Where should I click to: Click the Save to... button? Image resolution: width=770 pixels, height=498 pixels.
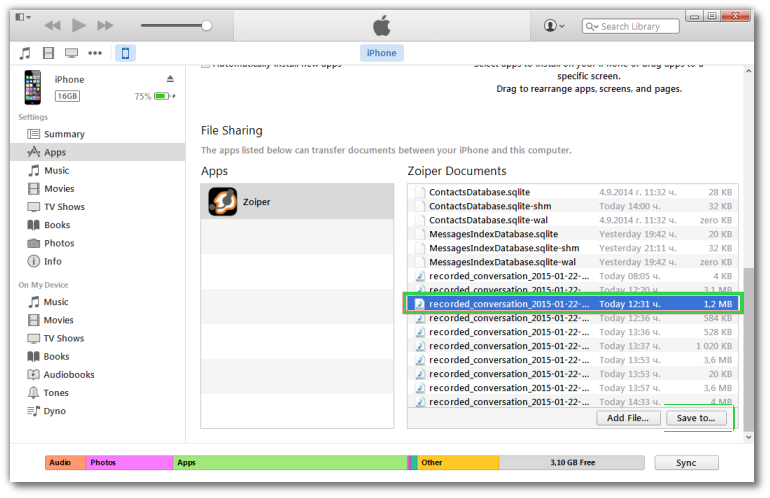tap(696, 418)
